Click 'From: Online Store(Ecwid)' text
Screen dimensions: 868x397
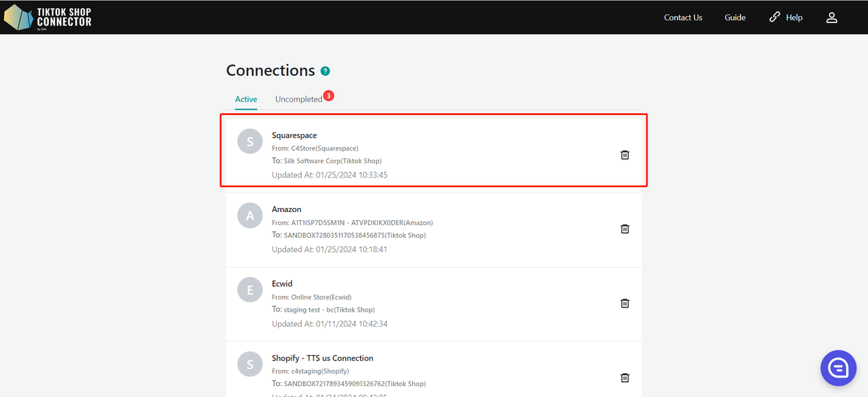point(311,297)
